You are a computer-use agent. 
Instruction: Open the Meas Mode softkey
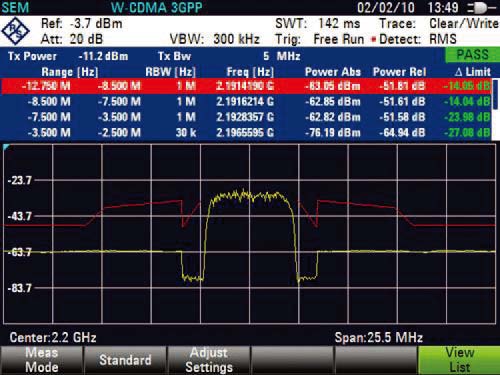tap(42, 360)
